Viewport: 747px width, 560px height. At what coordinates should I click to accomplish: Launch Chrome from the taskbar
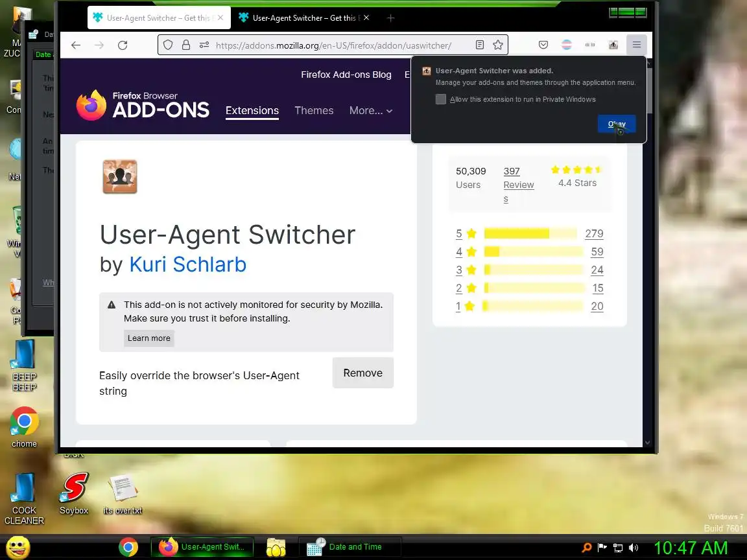pyautogui.click(x=128, y=547)
